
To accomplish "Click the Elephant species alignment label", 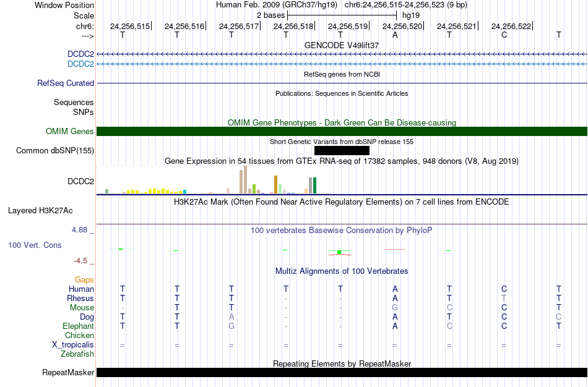I will (79, 326).
